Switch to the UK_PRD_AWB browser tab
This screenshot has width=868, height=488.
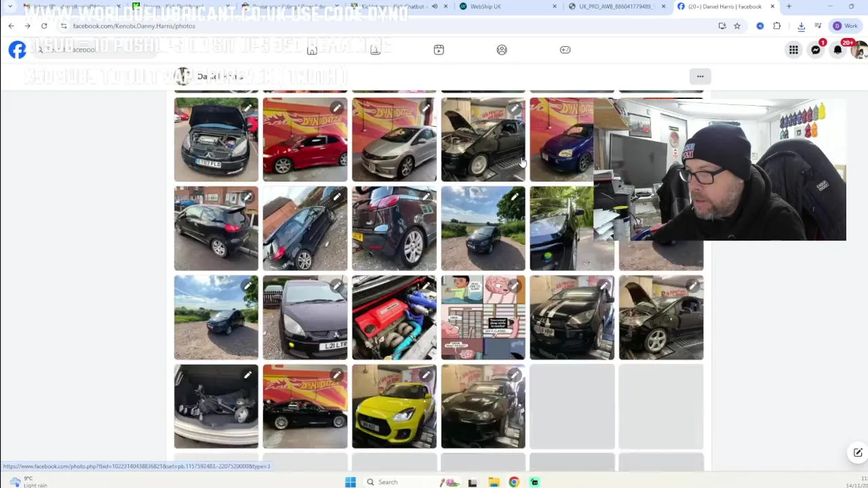point(614,7)
